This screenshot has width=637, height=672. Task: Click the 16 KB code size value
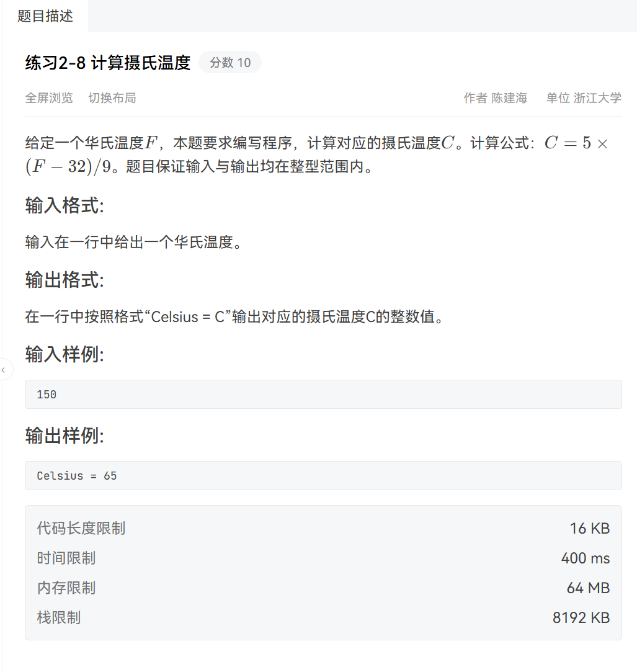(588, 528)
